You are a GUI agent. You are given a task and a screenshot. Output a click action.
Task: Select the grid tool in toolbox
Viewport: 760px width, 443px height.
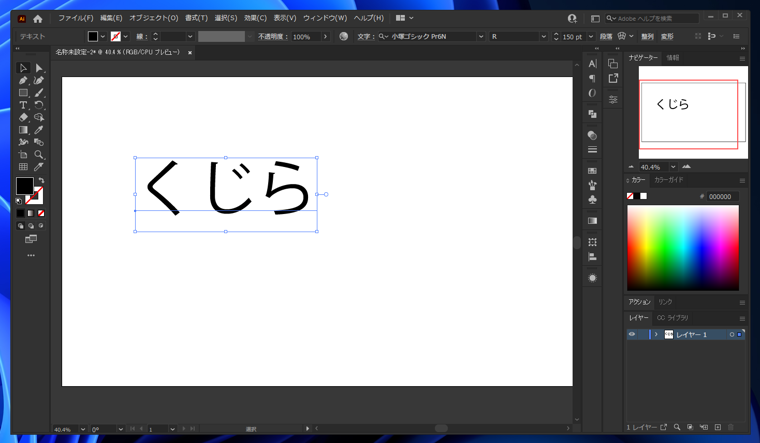23,167
